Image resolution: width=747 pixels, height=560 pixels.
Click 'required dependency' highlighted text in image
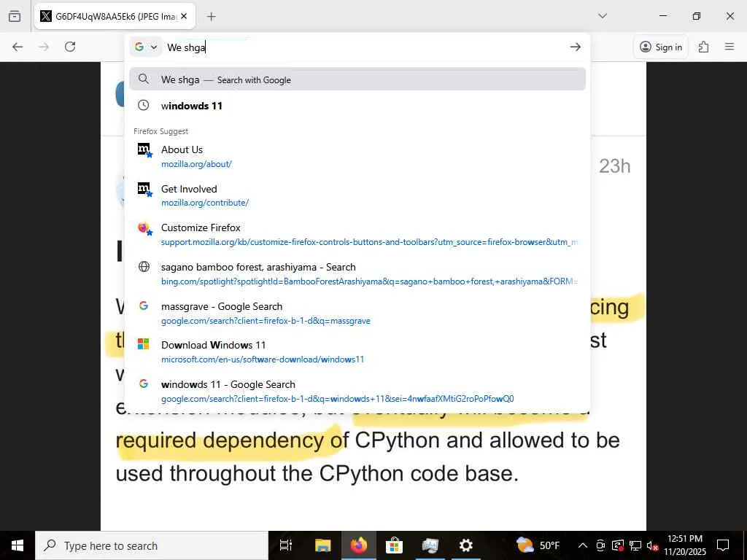click(219, 440)
